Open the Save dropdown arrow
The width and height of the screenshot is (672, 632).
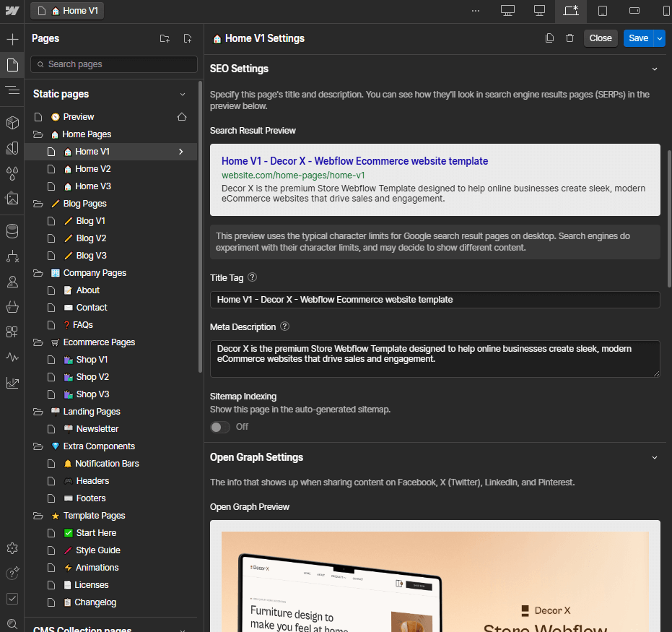(659, 38)
